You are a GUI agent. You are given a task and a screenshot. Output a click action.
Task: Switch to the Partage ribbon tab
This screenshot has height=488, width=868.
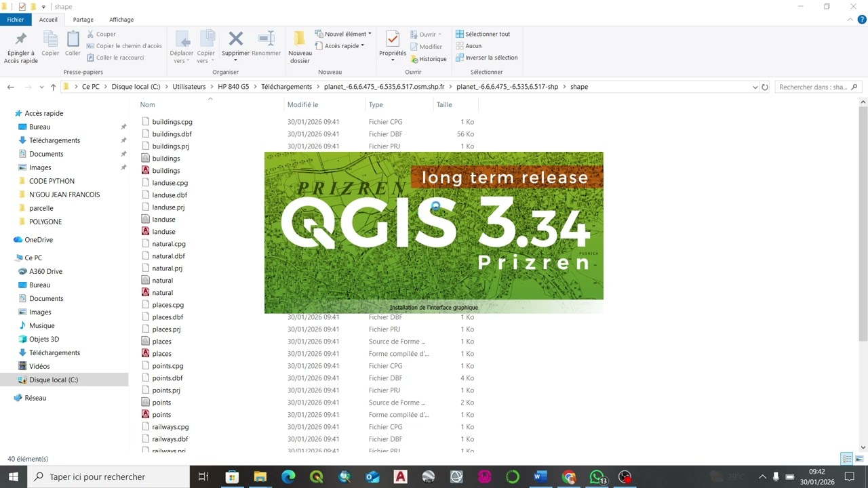pyautogui.click(x=83, y=20)
